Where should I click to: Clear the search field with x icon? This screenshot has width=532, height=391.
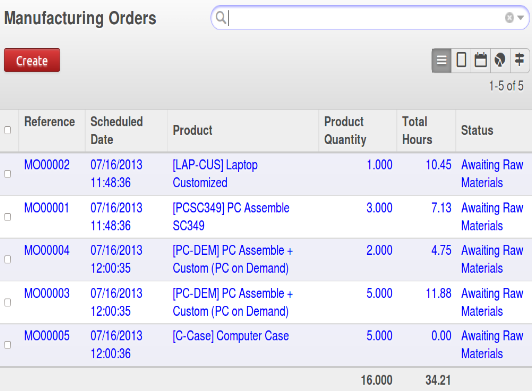pyautogui.click(x=509, y=17)
